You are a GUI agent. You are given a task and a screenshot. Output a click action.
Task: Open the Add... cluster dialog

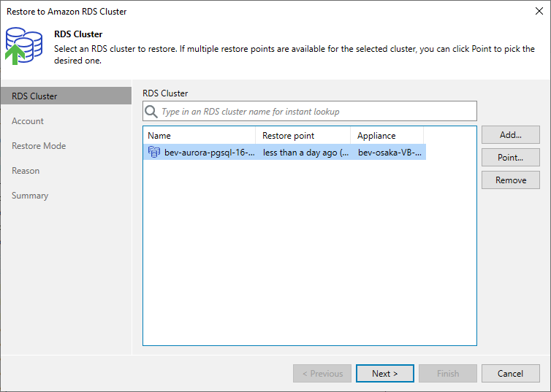[x=511, y=135]
